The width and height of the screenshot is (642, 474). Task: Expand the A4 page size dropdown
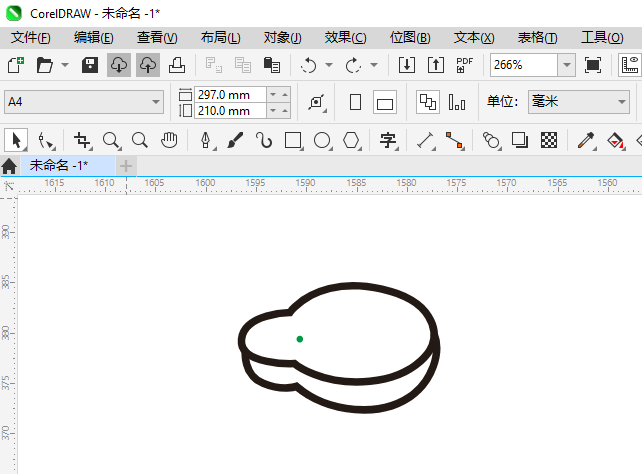coord(156,102)
